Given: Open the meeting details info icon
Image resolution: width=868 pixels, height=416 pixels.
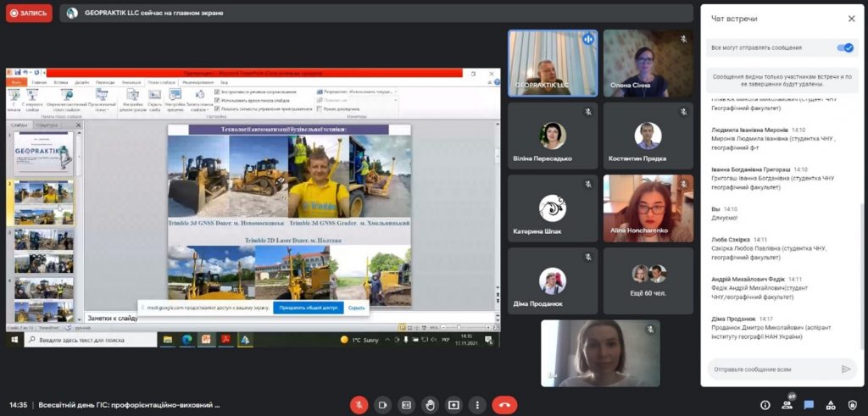Looking at the screenshot, I should [765, 405].
